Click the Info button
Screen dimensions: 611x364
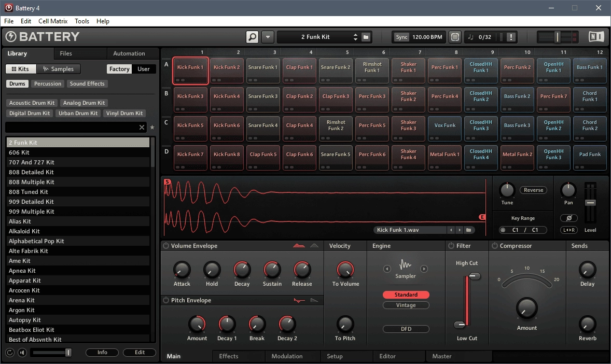(102, 352)
